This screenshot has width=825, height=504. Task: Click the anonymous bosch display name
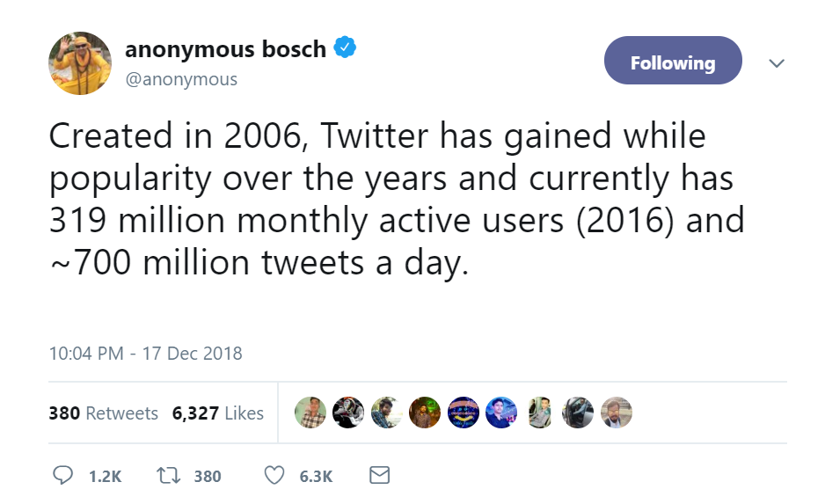click(x=225, y=49)
